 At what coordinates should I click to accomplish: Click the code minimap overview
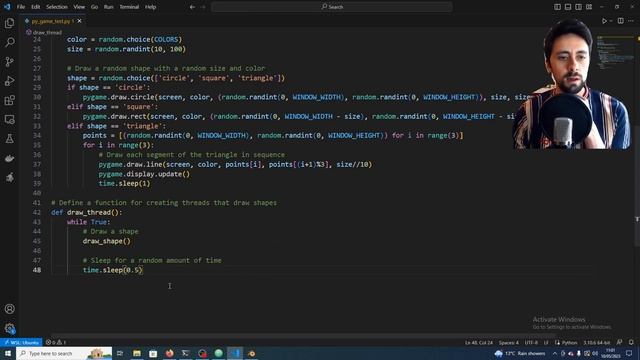pyautogui.click(x=615, y=52)
